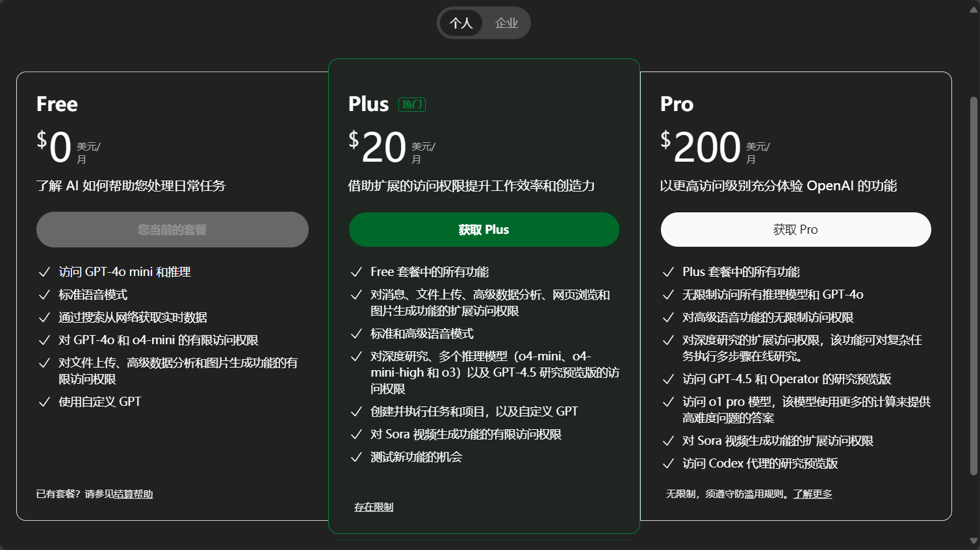
Task: Click the Free plan heading
Action: (57, 104)
